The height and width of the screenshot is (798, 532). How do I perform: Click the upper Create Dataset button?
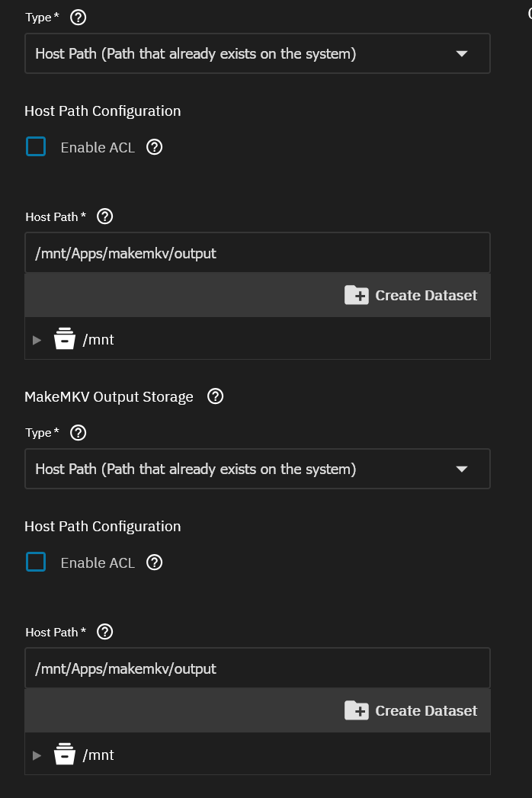[x=411, y=296]
